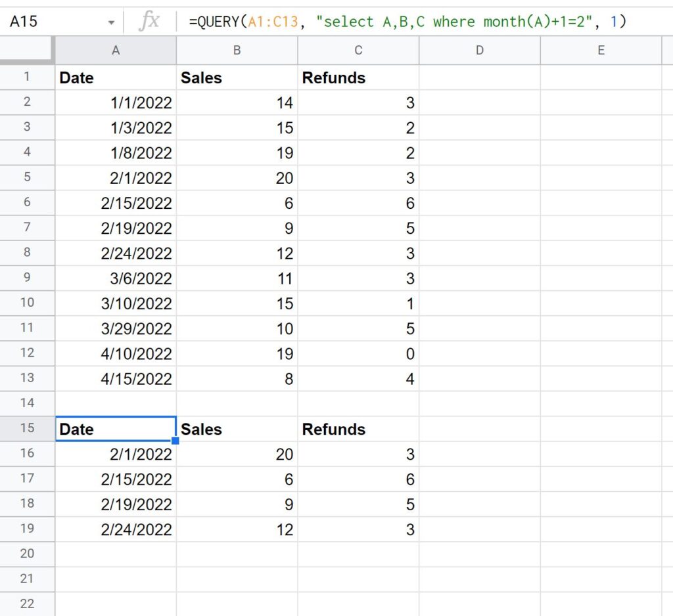Click the cell with date 4/10/2022
Screen dimensions: 673x616
[116, 353]
